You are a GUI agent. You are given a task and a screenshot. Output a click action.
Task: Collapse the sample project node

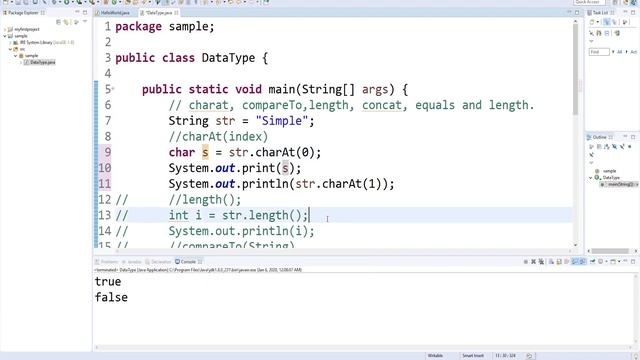click(4, 36)
